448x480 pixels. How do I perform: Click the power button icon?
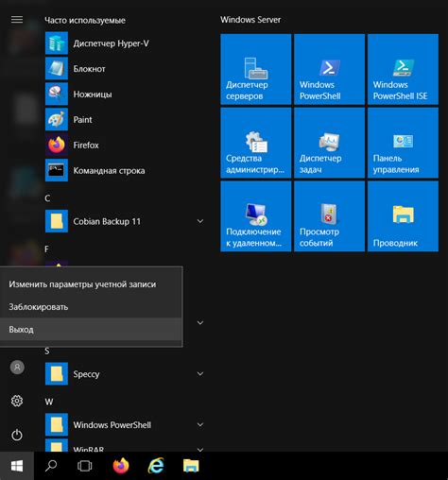point(17,435)
